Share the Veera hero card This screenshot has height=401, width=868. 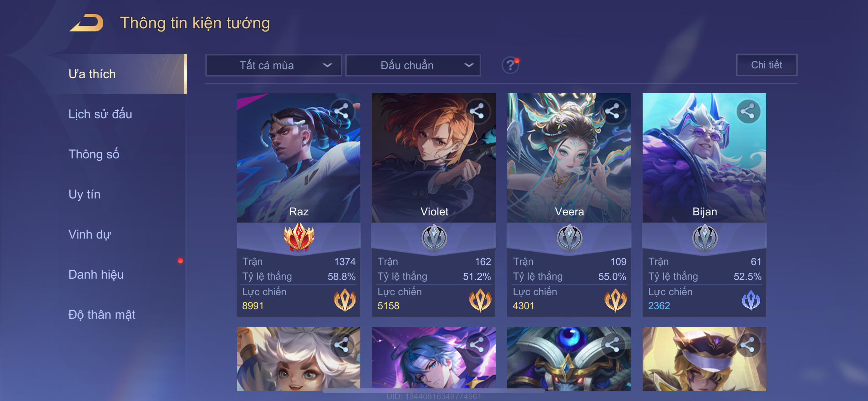pyautogui.click(x=613, y=111)
